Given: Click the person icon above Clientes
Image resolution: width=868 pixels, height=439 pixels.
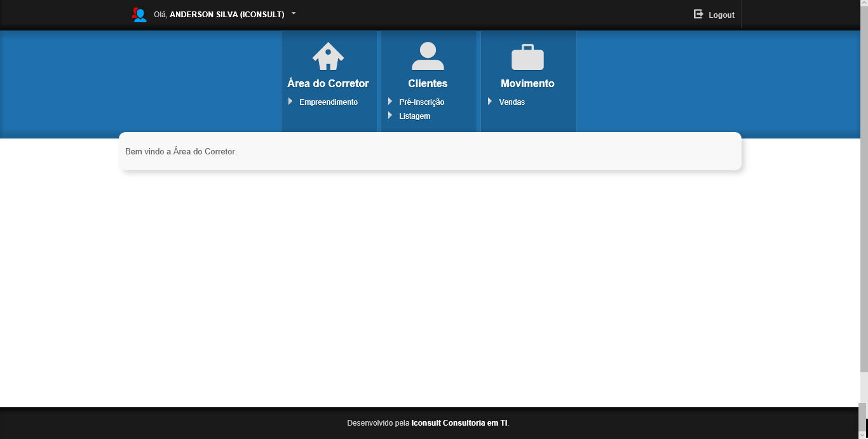Looking at the screenshot, I should click(x=428, y=57).
